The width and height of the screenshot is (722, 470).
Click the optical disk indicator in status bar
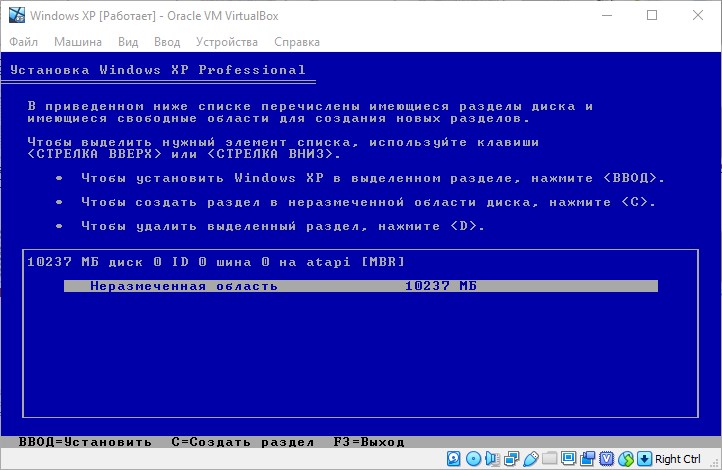pos(473,459)
